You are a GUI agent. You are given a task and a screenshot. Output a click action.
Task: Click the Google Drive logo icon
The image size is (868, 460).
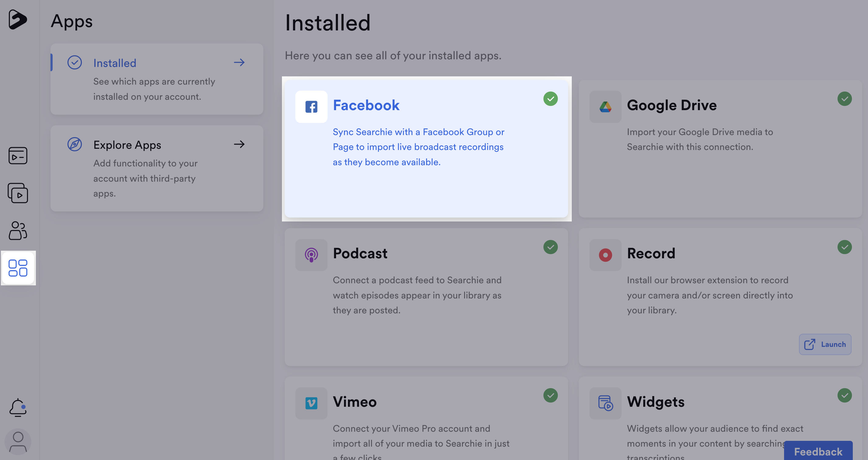[605, 107]
